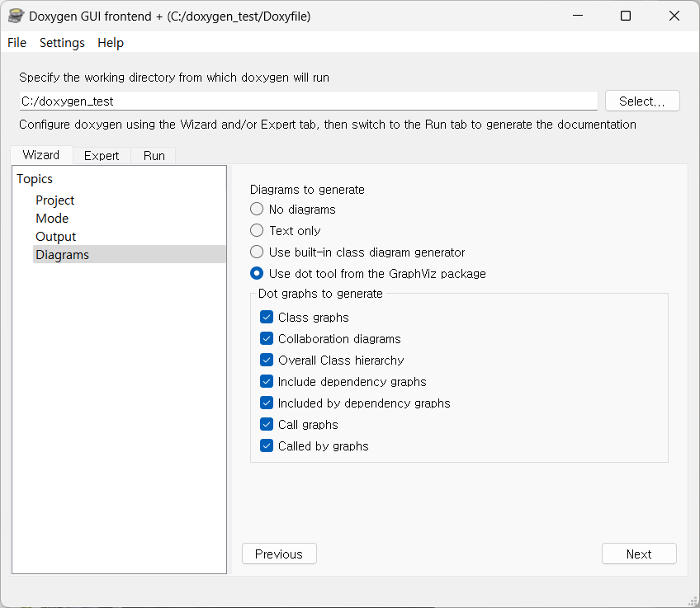The width and height of the screenshot is (700, 608).
Task: Toggle Overall Class hierarchy checkbox
Action: [267, 360]
